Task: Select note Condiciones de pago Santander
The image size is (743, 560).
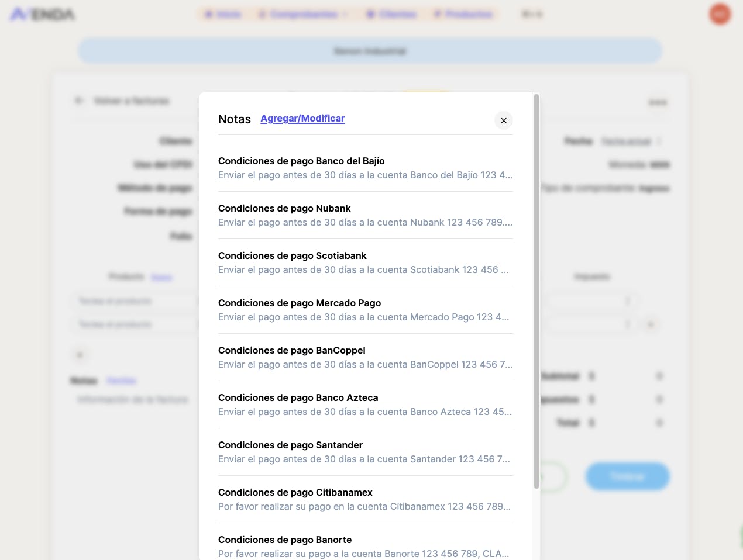Action: (x=366, y=452)
